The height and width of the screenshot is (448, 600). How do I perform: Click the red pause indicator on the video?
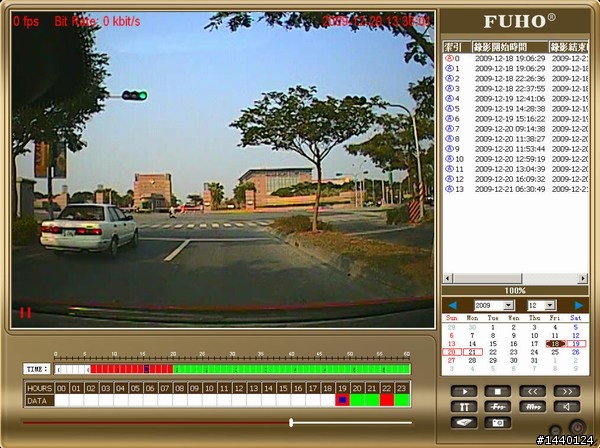25,313
